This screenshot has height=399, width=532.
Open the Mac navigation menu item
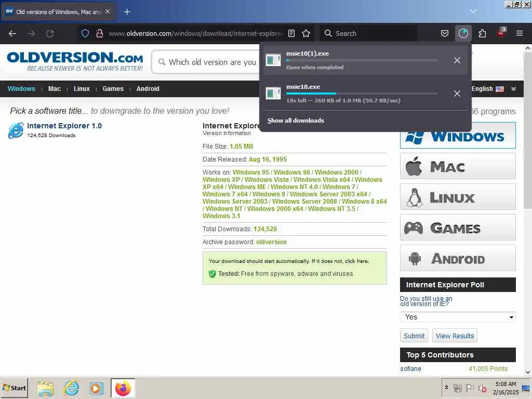54,89
